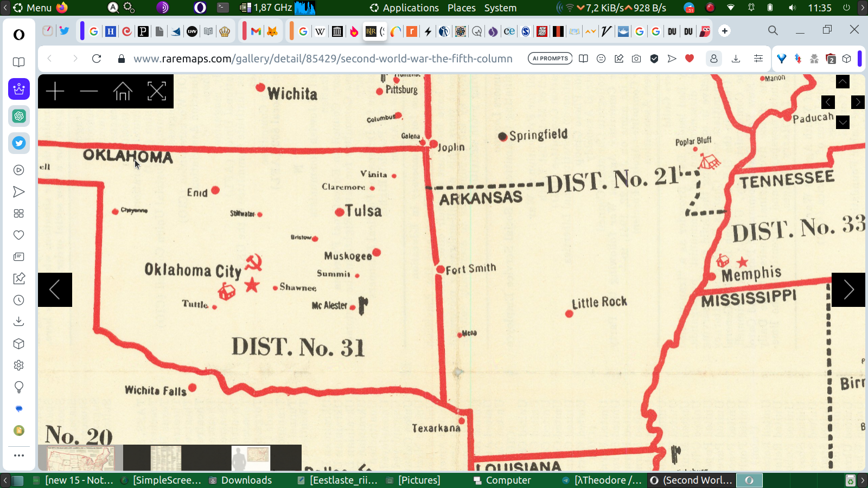Open Aria AI in the Opera sidebar
The height and width of the screenshot is (488, 868).
19,89
